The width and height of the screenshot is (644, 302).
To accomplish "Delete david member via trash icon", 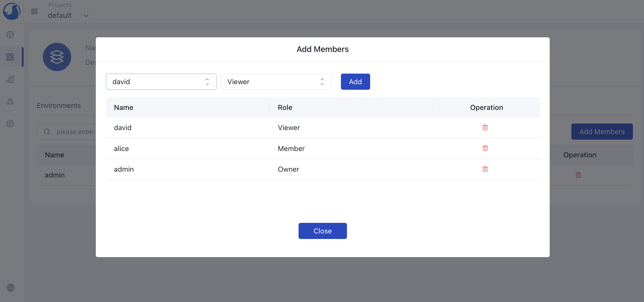I will pos(485,128).
